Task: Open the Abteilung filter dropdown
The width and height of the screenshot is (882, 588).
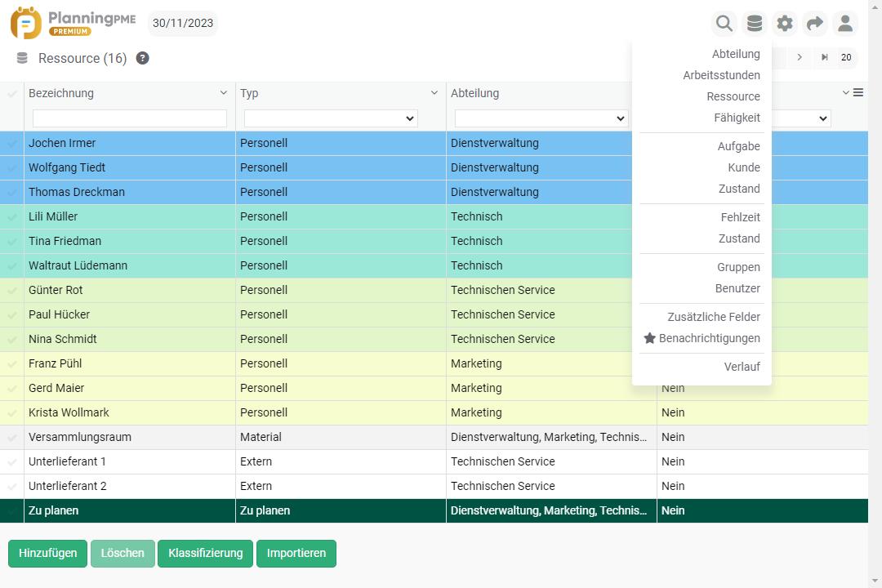Action: [x=541, y=118]
